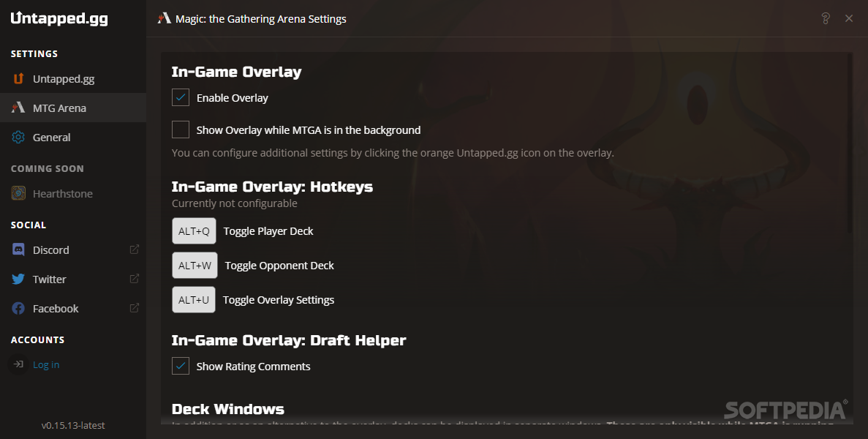This screenshot has height=439, width=868.
Task: Enable Show Overlay while MTGA is in background
Action: [181, 130]
